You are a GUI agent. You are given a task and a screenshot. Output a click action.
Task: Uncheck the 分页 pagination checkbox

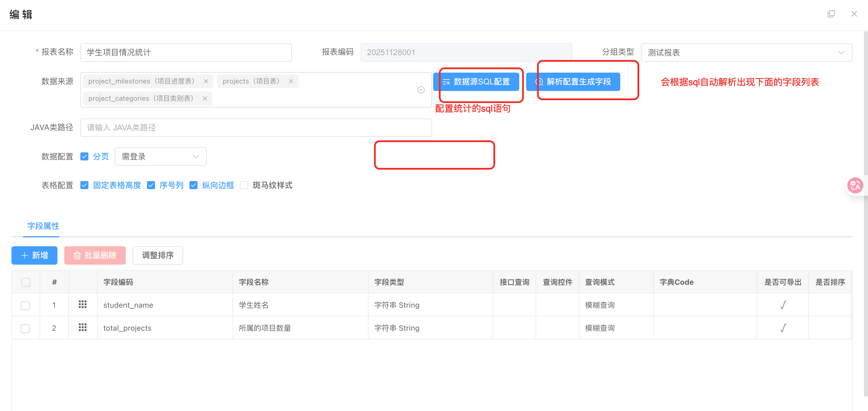[x=84, y=157]
